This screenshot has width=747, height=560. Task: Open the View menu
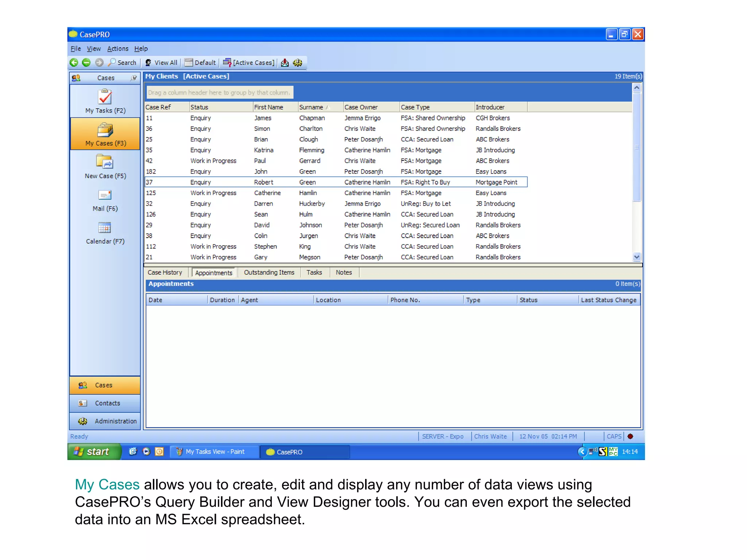point(94,48)
